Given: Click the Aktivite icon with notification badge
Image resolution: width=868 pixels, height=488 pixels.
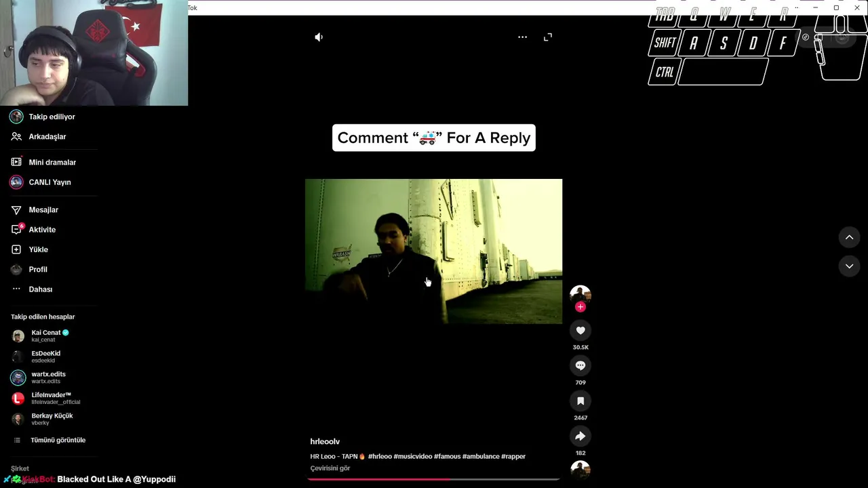Looking at the screenshot, I should pyautogui.click(x=17, y=230).
